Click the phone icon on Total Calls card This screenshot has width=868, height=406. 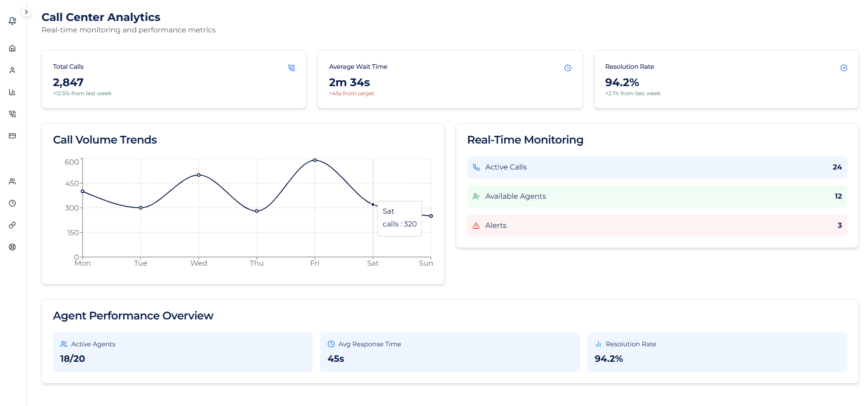tap(291, 68)
